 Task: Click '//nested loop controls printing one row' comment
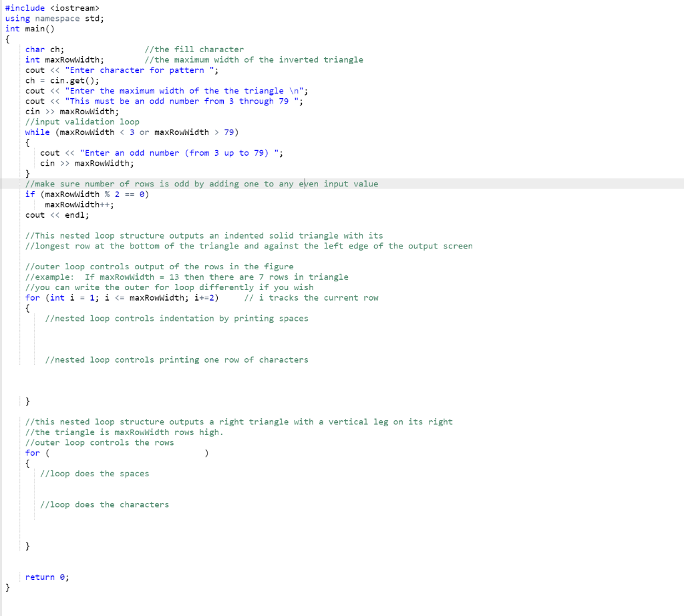click(x=176, y=360)
